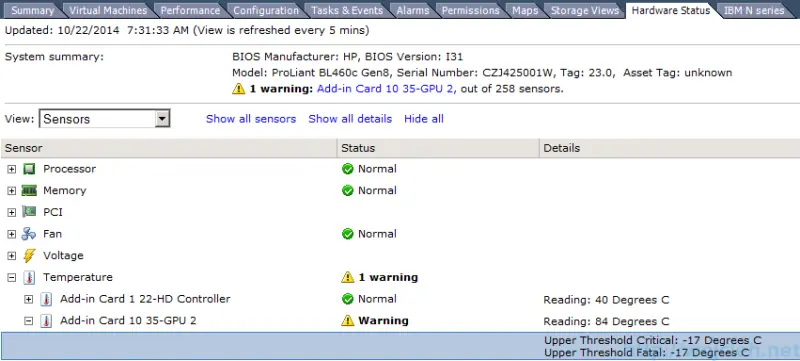Screen dimensions: 800x361
Task: Click the PCI card icon
Action: 29,212
